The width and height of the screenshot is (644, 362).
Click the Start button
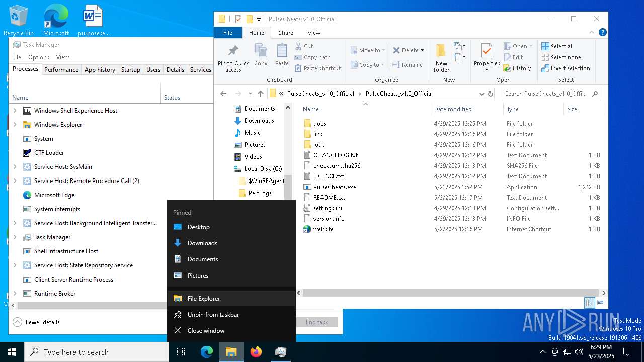[x=12, y=352]
